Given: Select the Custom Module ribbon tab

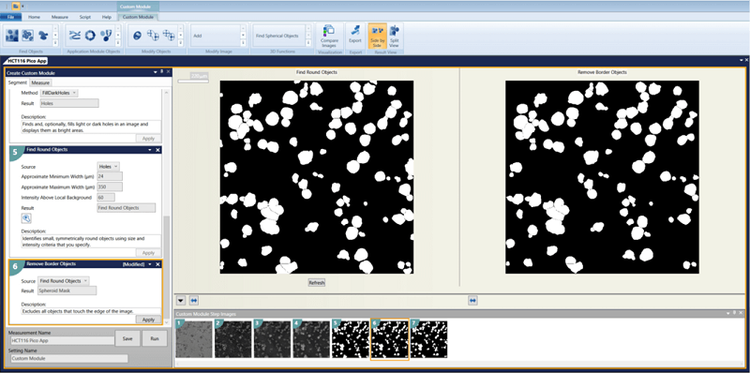Looking at the screenshot, I should pos(138,17).
